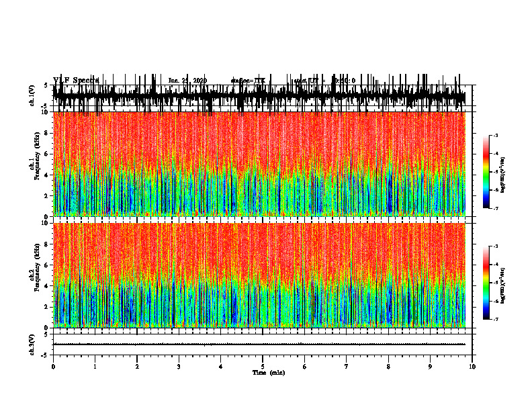532x411 pixels.
Task: Click the time axis tick label '9'
Action: pyautogui.click(x=430, y=367)
